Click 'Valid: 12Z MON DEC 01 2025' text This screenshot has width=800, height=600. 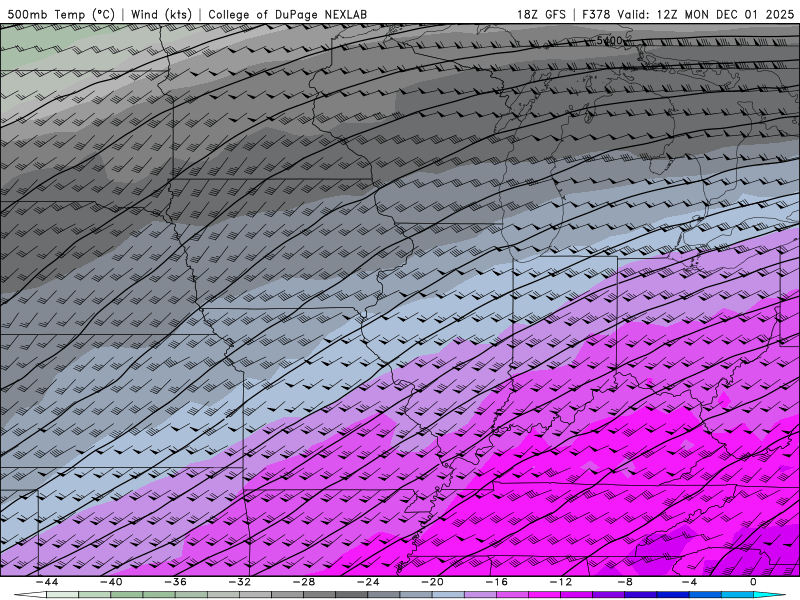[x=706, y=14]
